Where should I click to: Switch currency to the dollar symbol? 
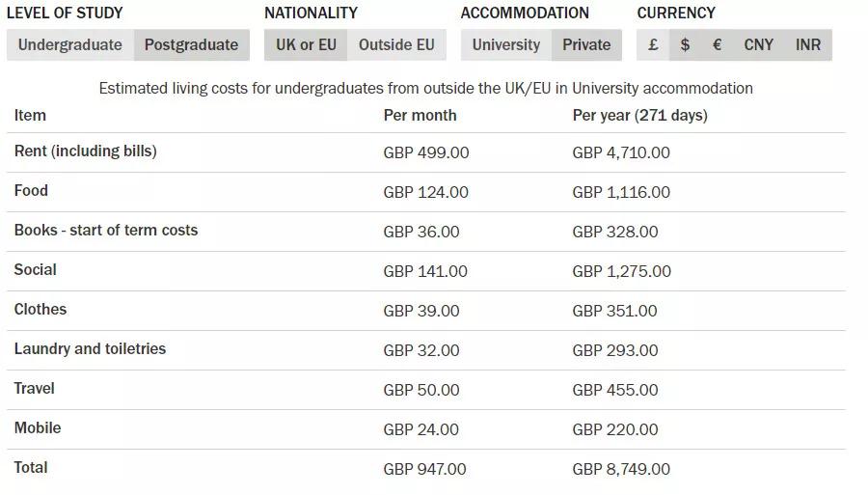coord(685,44)
